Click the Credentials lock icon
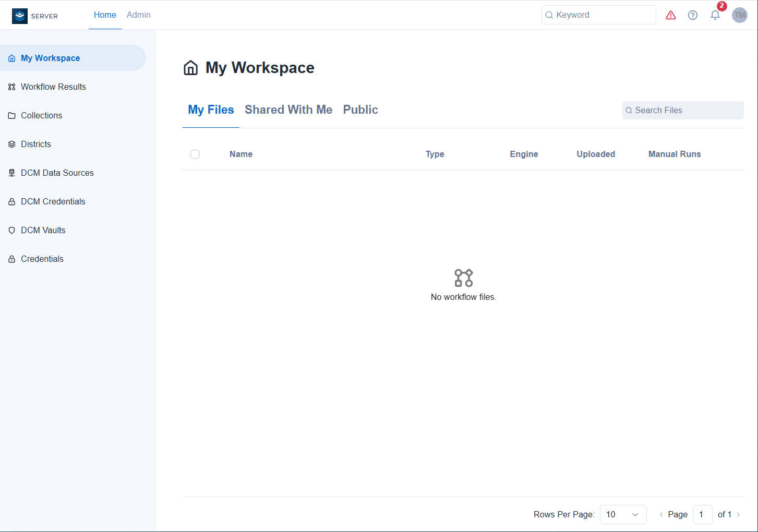Viewport: 758px width, 532px height. pos(11,259)
